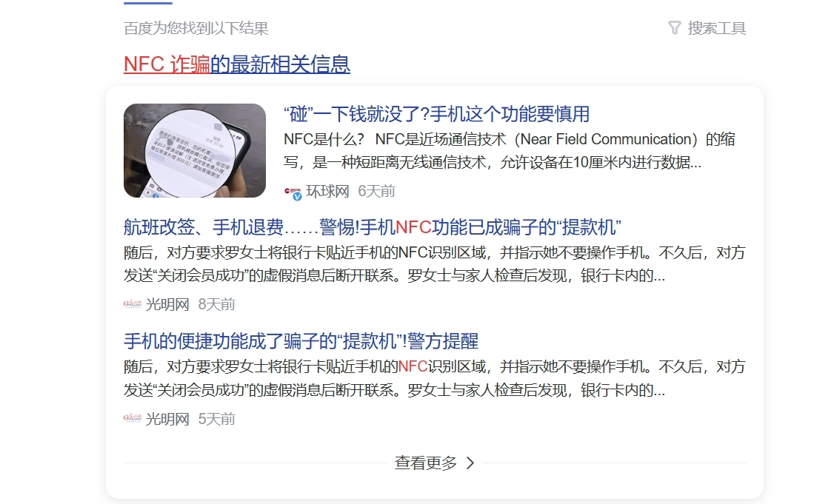Open article “碰”一下钱就没了?手机这个功能要慎用
Viewport: 834px width, 504px height.
437,114
